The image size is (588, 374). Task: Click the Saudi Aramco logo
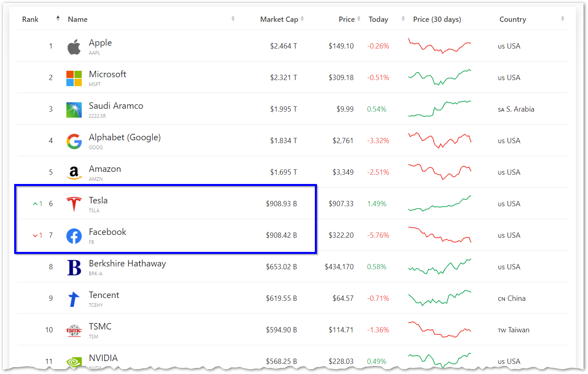(x=74, y=110)
